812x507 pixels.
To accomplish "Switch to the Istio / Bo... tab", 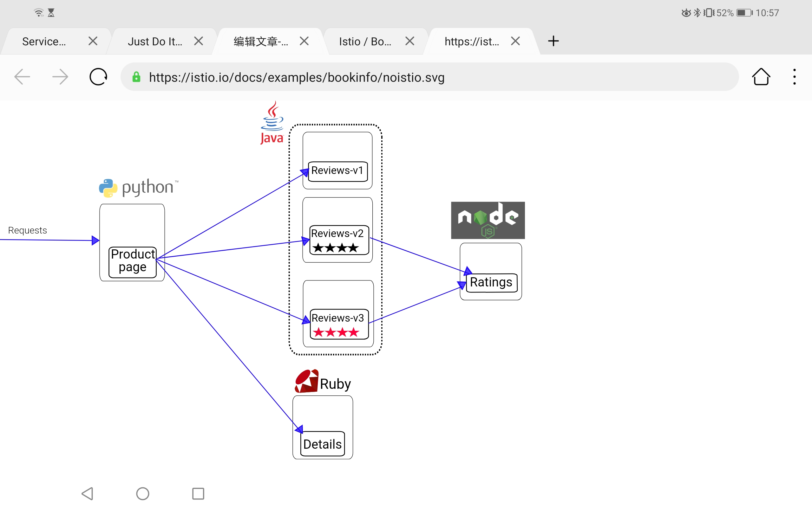I will pos(365,42).
